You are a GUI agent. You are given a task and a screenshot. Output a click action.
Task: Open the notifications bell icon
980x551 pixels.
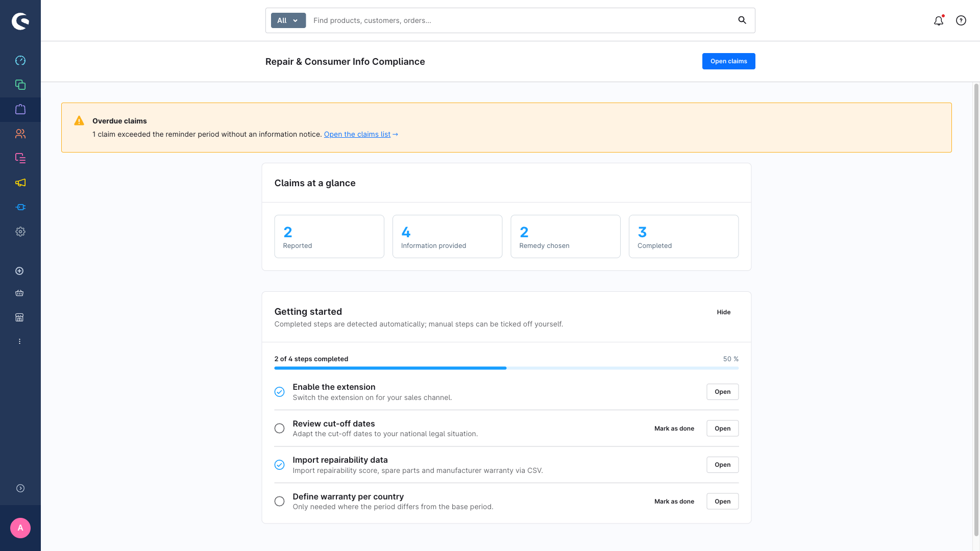click(x=939, y=20)
